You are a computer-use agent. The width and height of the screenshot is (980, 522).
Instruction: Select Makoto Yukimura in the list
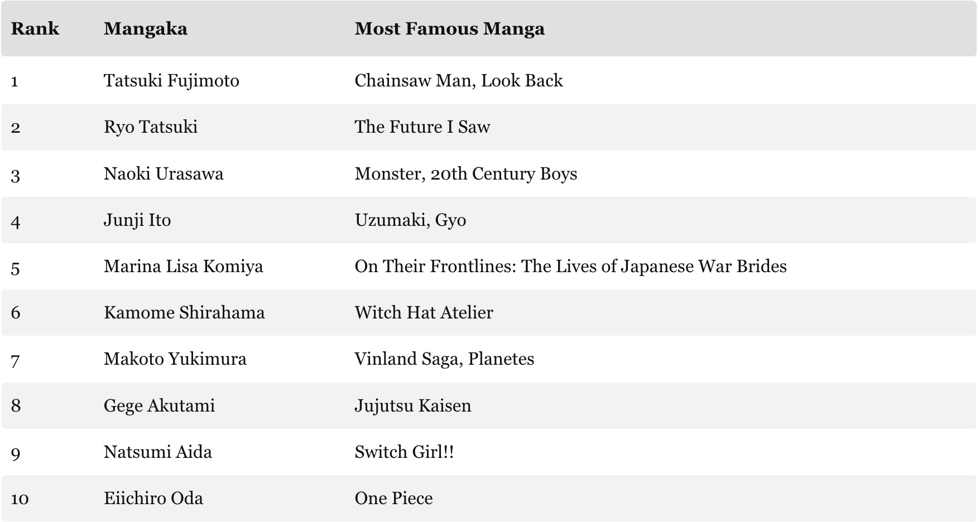click(175, 359)
